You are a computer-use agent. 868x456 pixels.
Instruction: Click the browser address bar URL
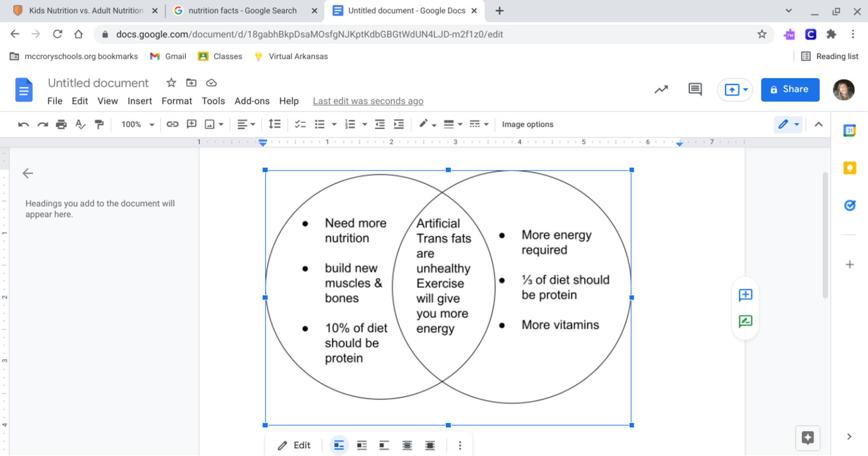(309, 34)
